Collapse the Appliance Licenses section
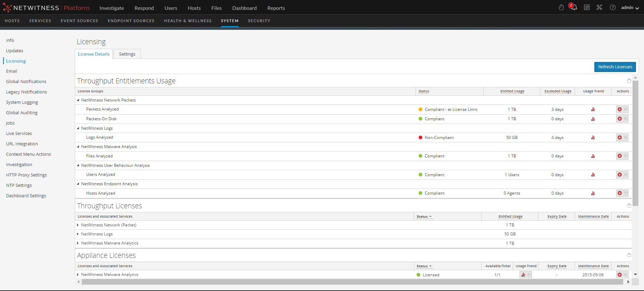The height and width of the screenshot is (291, 644). click(x=629, y=255)
